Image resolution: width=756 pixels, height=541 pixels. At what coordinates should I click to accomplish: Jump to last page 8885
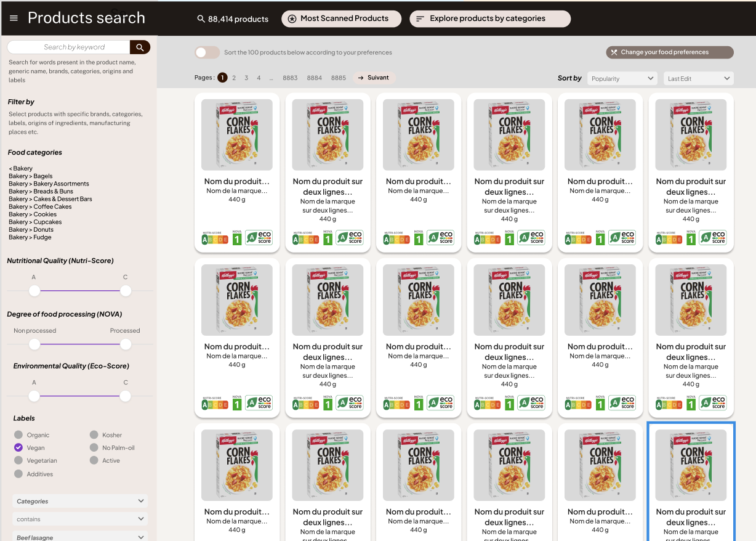click(339, 78)
